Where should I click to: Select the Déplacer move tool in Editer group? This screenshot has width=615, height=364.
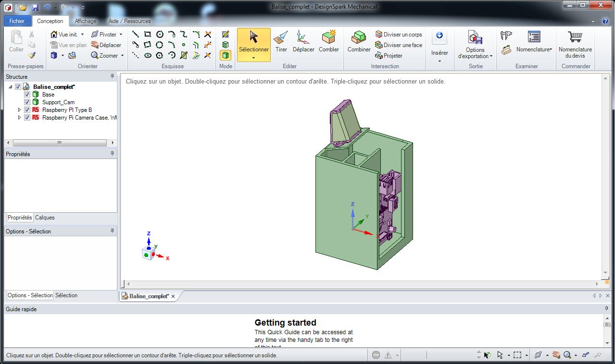pos(303,42)
